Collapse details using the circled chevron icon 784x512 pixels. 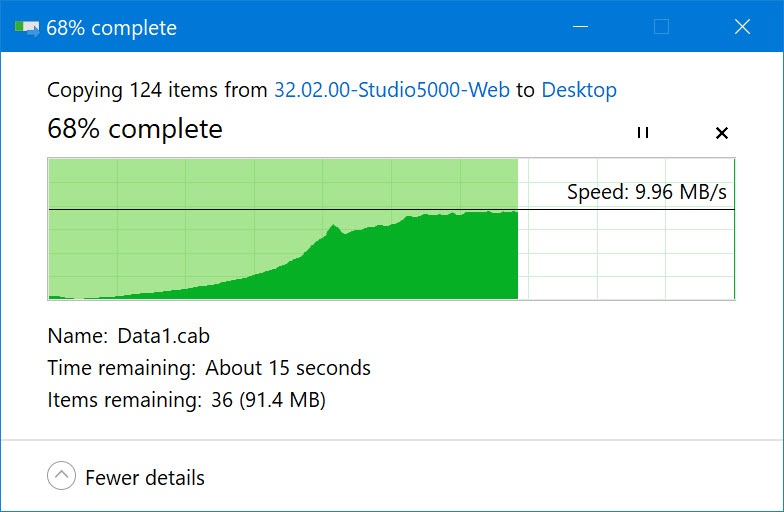(62, 475)
